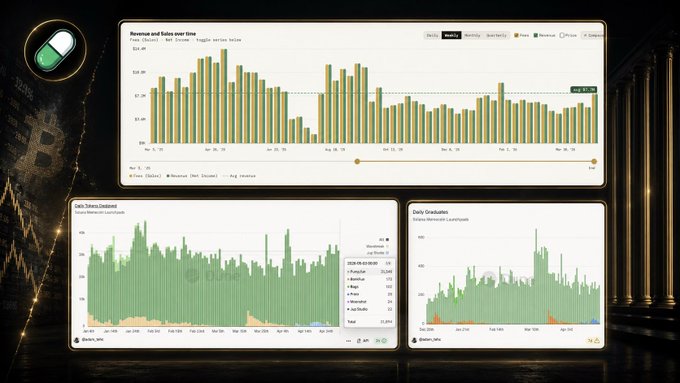Toggle the Jup Studio legend entry at top
Image resolution: width=680 pixels, height=383 pixels.
(378, 252)
